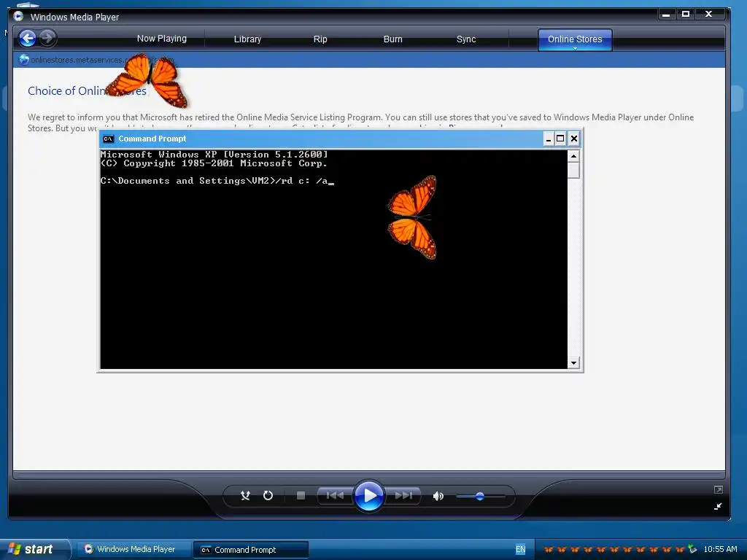Stop media playback
Image resolution: width=747 pixels, height=560 pixels.
point(301,496)
